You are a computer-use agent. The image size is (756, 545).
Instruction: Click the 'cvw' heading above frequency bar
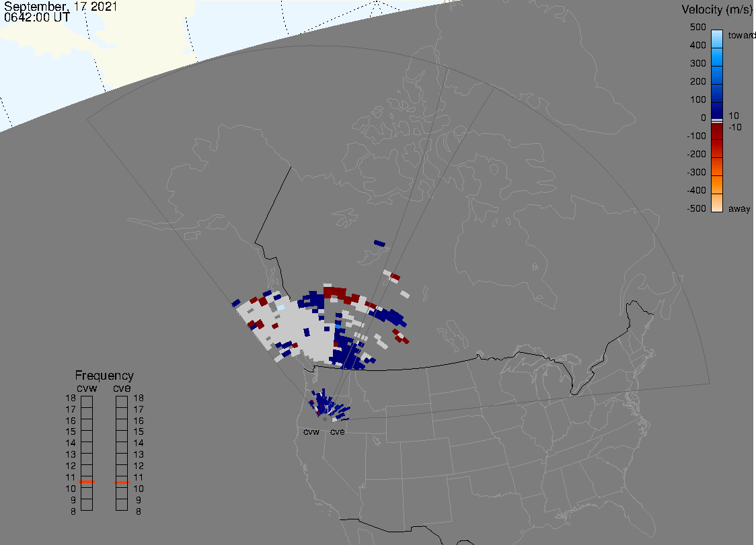click(x=87, y=388)
